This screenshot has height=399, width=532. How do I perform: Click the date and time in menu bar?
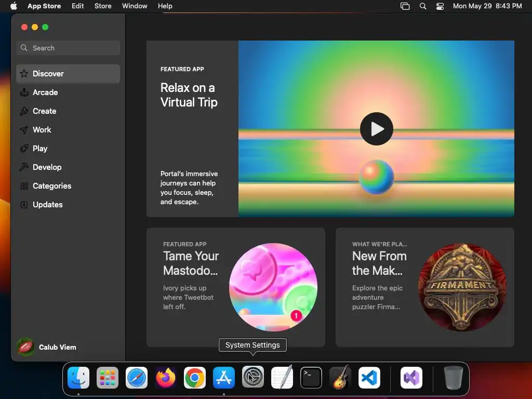click(x=487, y=6)
